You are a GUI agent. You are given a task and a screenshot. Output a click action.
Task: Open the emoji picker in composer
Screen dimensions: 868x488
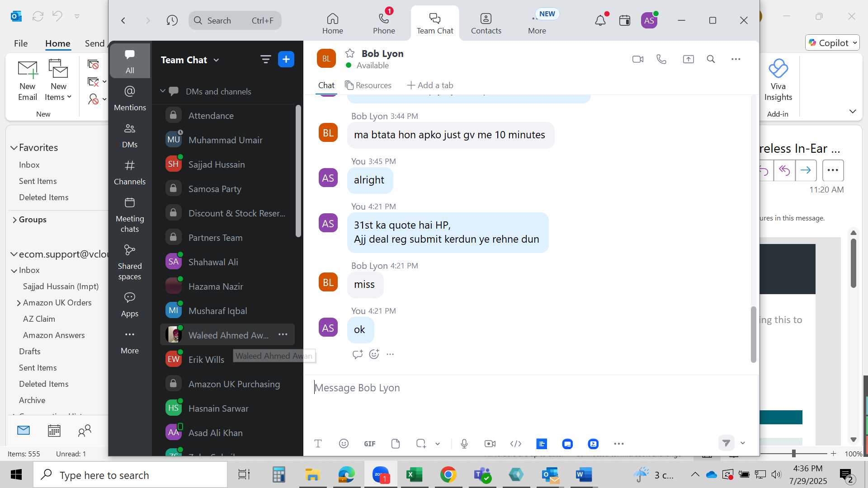pos(344,444)
